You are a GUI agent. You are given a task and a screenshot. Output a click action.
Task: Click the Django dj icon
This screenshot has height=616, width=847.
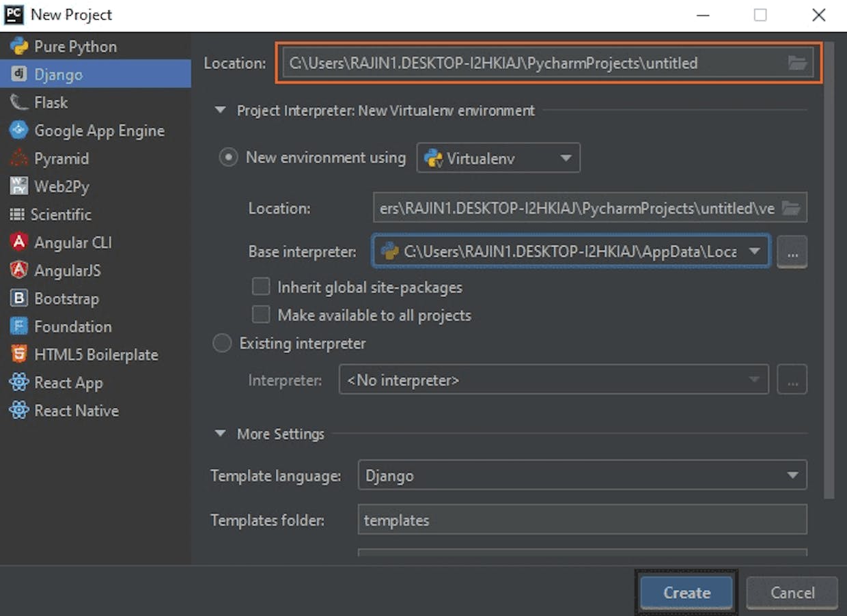18,74
